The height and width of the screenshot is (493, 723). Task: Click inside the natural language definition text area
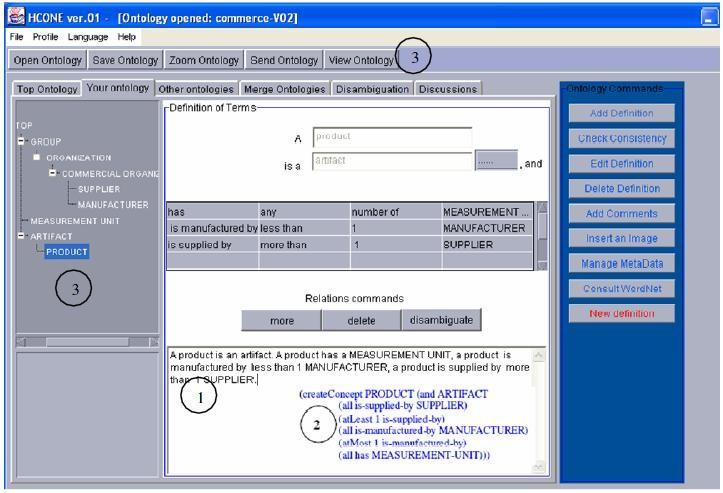tap(349, 410)
